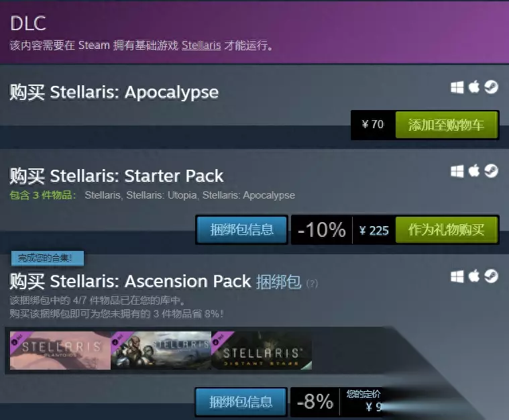This screenshot has height=420, width=509.
Task: Click the Steam icon beside Stellaris: Apocalypse
Action: point(491,87)
